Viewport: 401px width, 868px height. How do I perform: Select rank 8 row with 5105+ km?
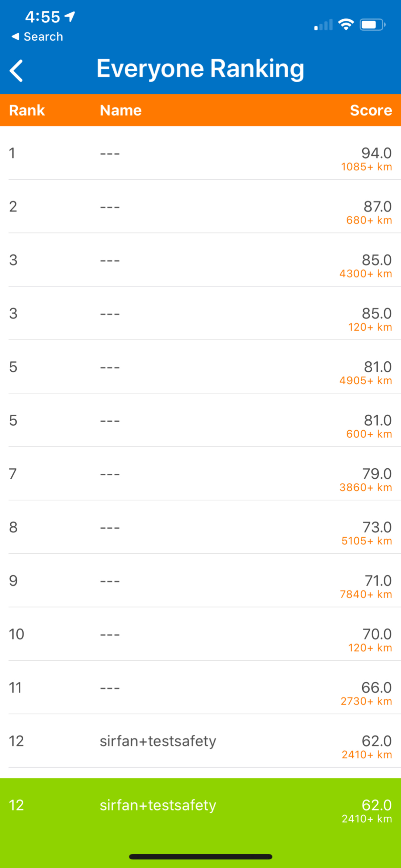pyautogui.click(x=200, y=527)
